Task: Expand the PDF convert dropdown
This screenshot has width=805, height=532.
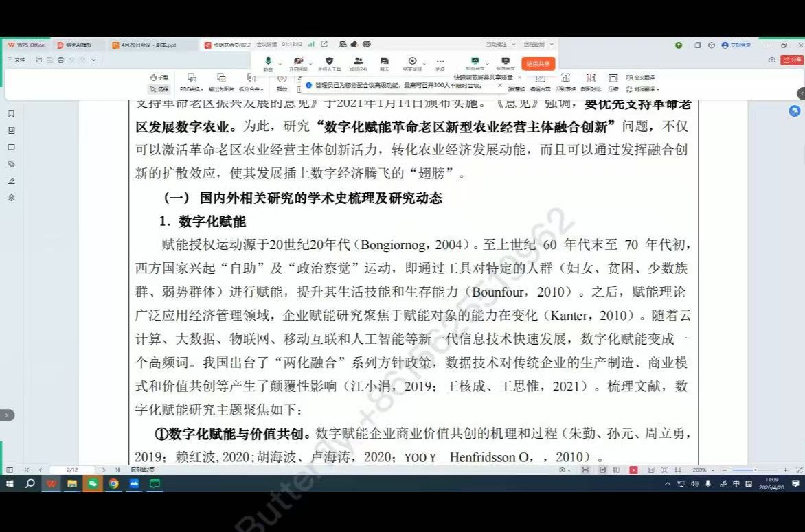Action: point(191,89)
